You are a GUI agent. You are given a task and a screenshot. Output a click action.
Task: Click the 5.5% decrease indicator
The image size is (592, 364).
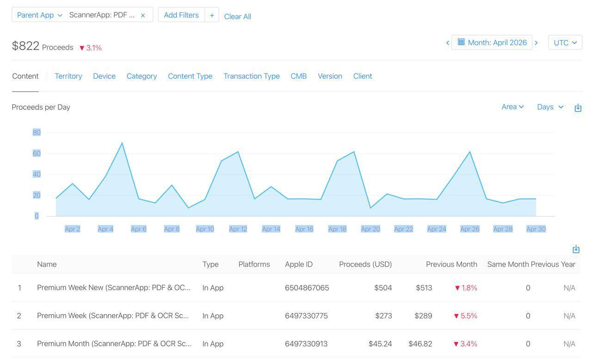[466, 316]
